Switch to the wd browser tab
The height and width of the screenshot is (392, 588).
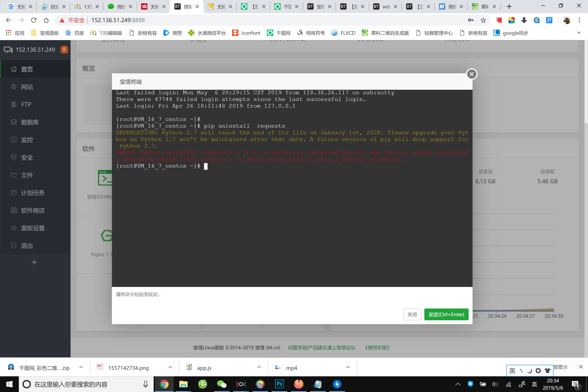click(385, 6)
